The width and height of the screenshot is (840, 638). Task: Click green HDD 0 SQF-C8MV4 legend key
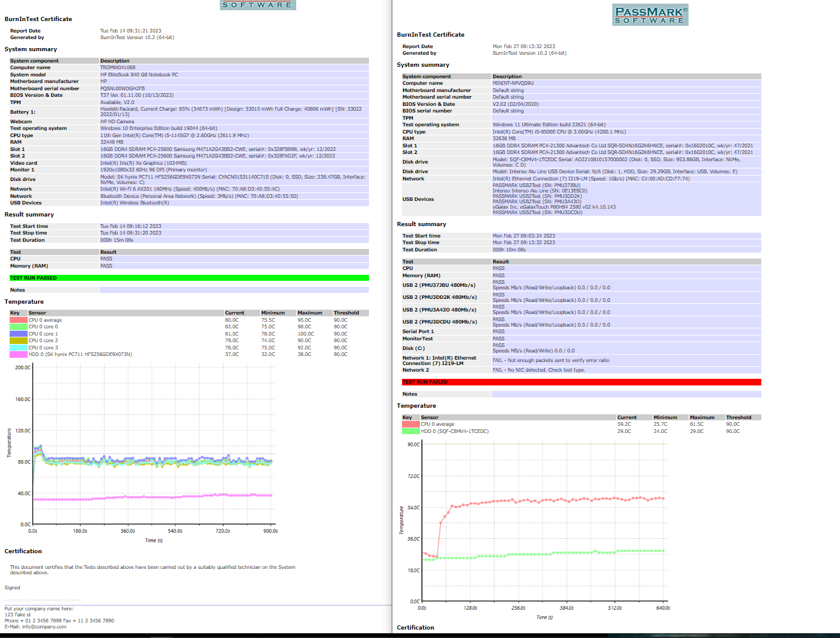pos(411,431)
